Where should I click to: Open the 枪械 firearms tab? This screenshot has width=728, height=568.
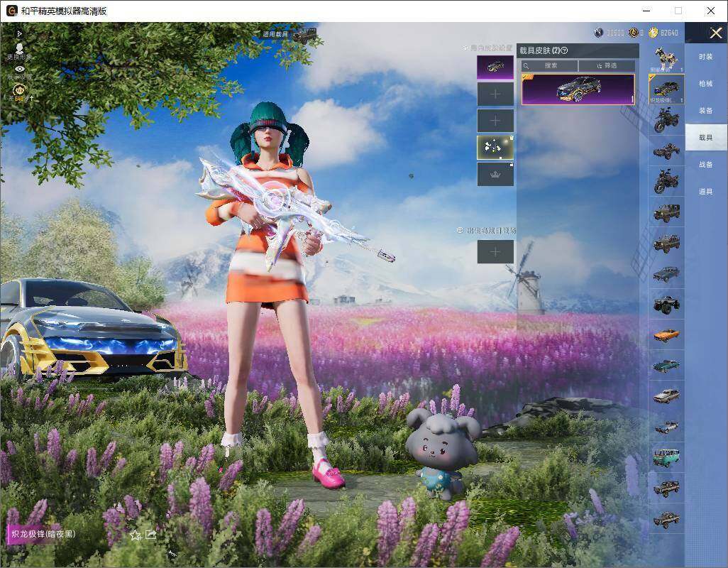pos(706,84)
